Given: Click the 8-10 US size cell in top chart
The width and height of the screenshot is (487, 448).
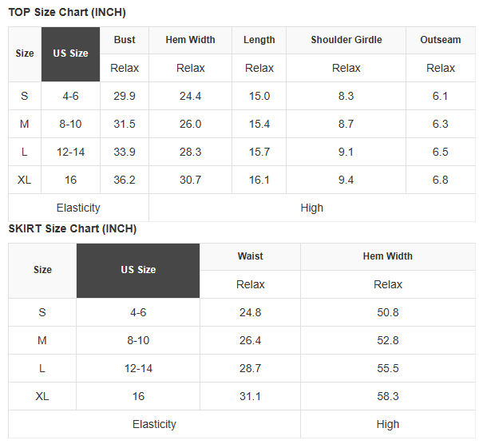Looking at the screenshot, I should (x=70, y=124).
